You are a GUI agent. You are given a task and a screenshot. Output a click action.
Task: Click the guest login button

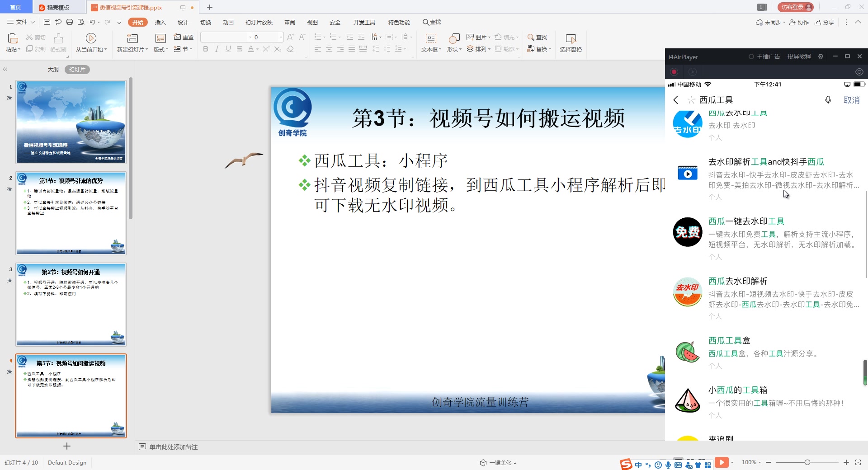tap(795, 7)
